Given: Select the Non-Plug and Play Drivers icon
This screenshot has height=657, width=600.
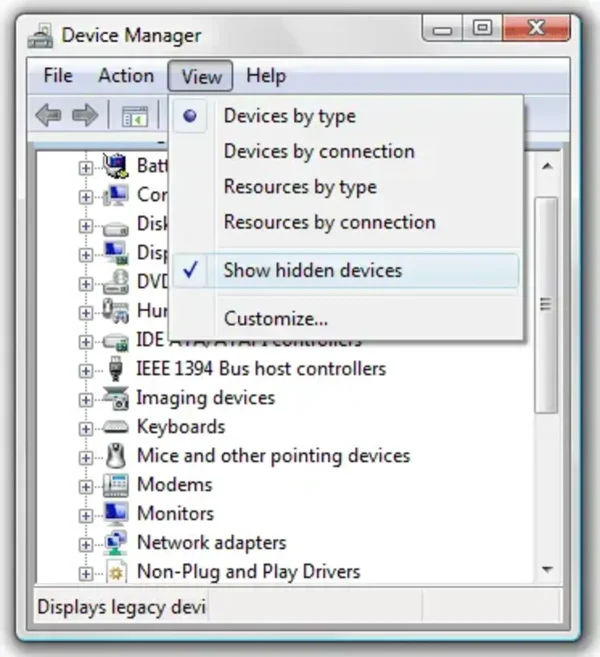Looking at the screenshot, I should [116, 572].
